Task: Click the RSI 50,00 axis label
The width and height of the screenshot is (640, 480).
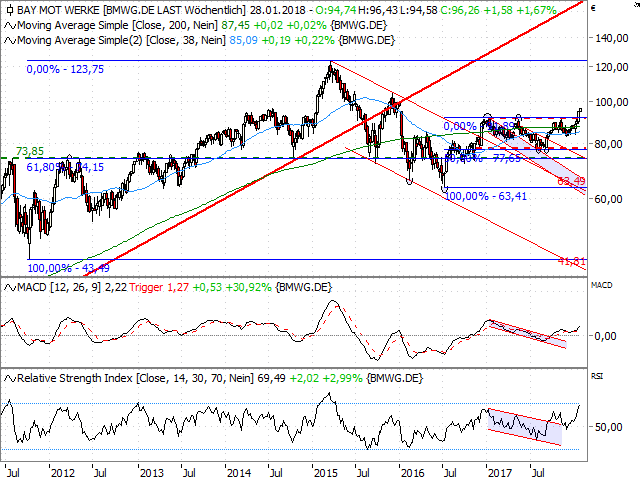Action: (x=609, y=427)
